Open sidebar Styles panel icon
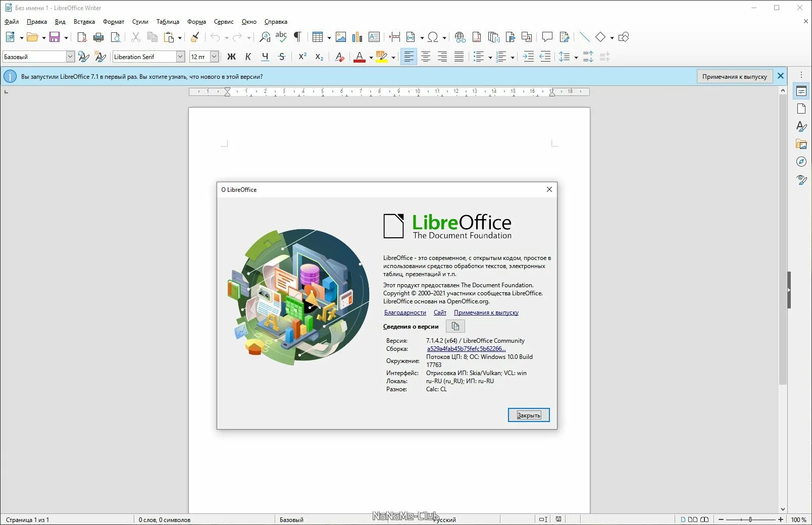The image size is (812, 525). point(801,127)
